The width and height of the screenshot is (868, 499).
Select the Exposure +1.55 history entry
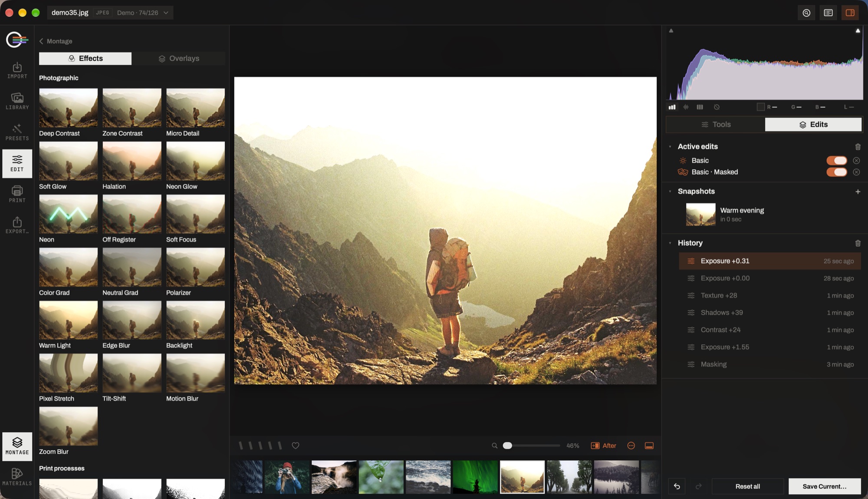coord(770,347)
